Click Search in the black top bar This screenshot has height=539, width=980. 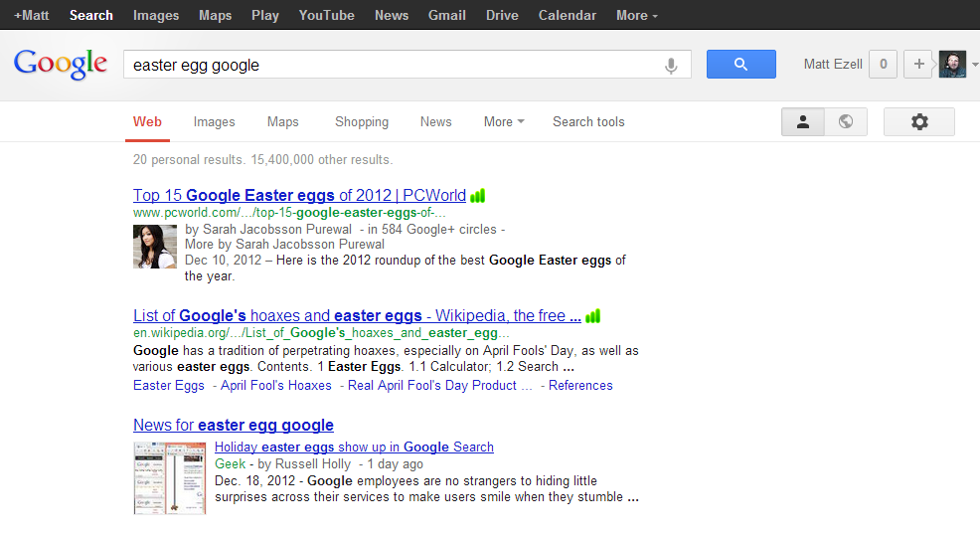[91, 15]
